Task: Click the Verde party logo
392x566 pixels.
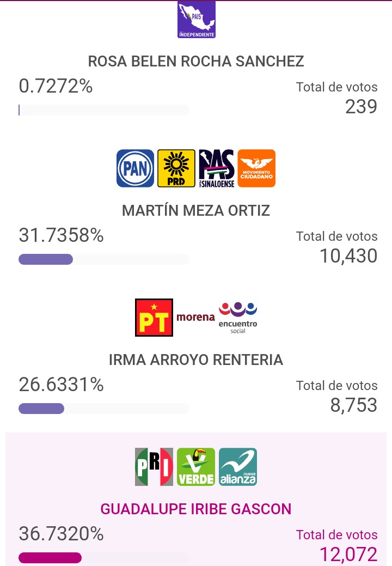Action: click(196, 467)
